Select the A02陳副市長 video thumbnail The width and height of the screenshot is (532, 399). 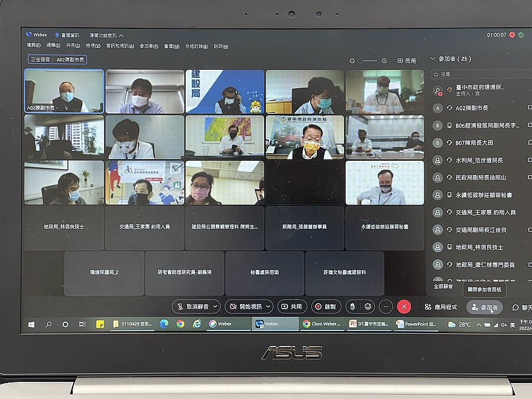(64, 90)
